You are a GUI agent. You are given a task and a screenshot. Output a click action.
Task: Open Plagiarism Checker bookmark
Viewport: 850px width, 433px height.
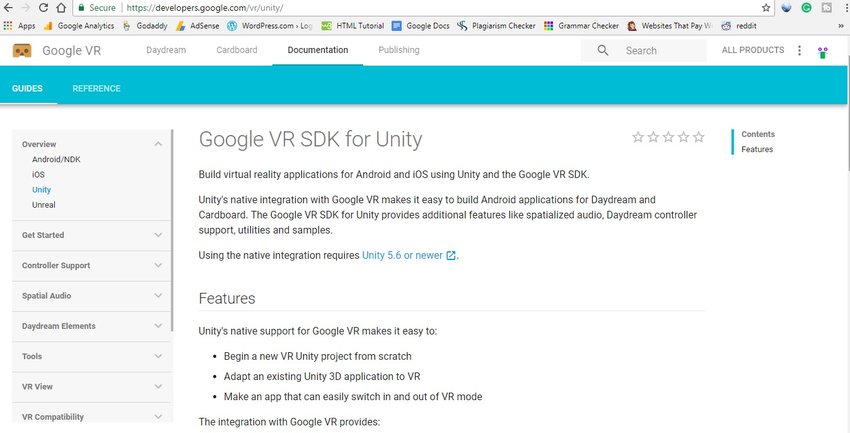click(x=496, y=25)
